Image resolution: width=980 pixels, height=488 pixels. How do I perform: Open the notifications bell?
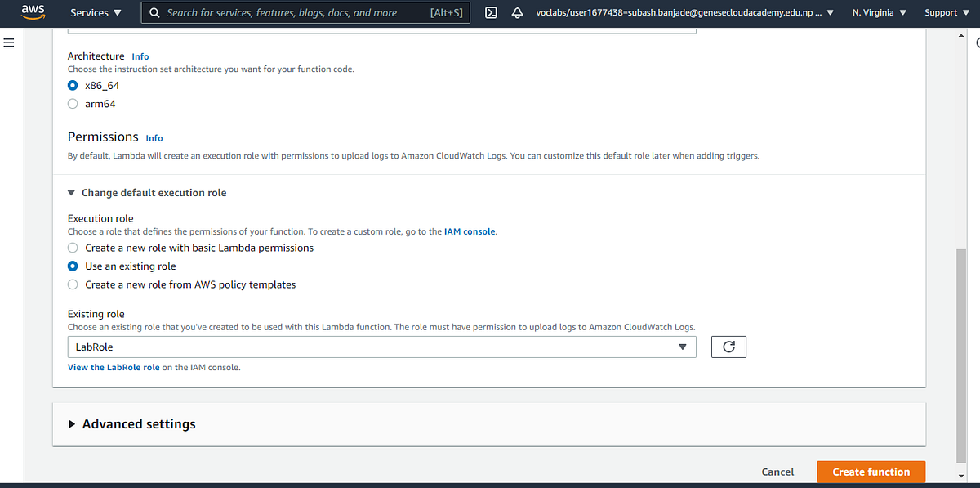pyautogui.click(x=515, y=13)
